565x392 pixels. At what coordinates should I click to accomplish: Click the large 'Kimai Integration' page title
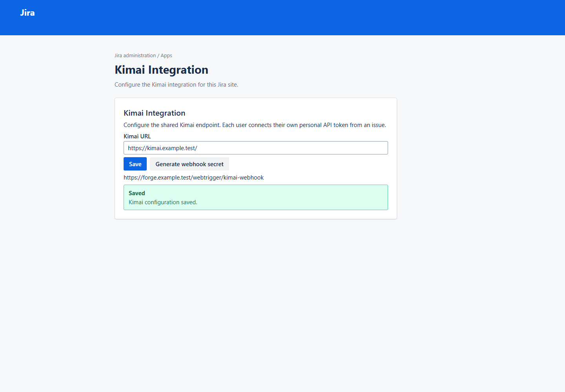pos(161,70)
